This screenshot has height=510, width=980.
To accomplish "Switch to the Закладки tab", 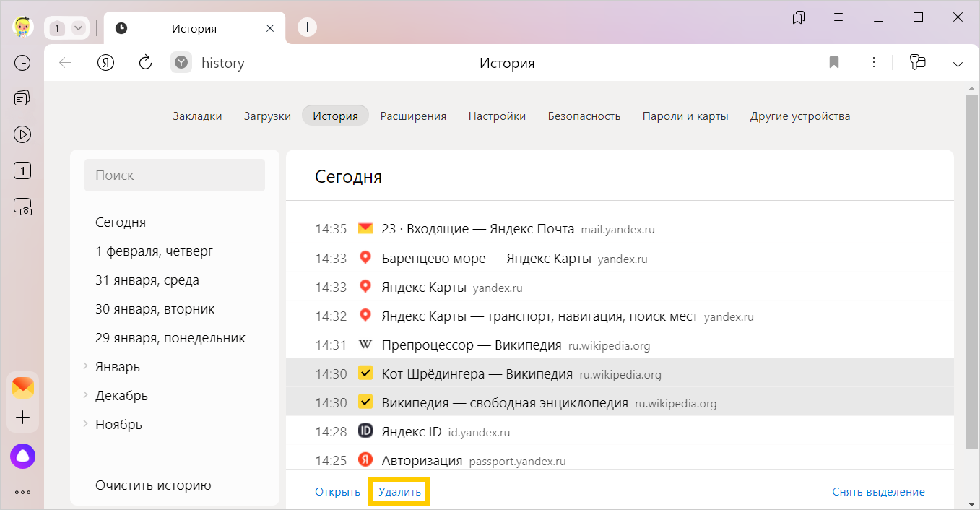I will 197,116.
